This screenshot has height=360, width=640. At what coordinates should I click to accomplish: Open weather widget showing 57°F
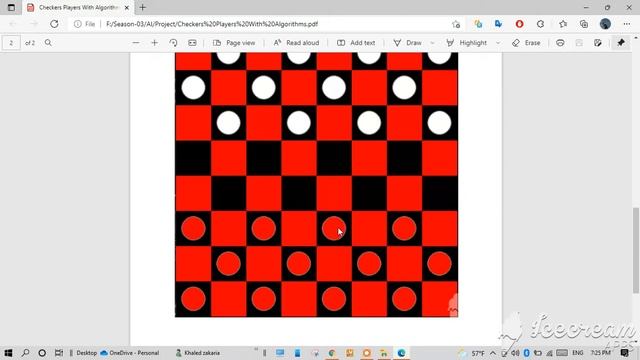click(x=472, y=353)
